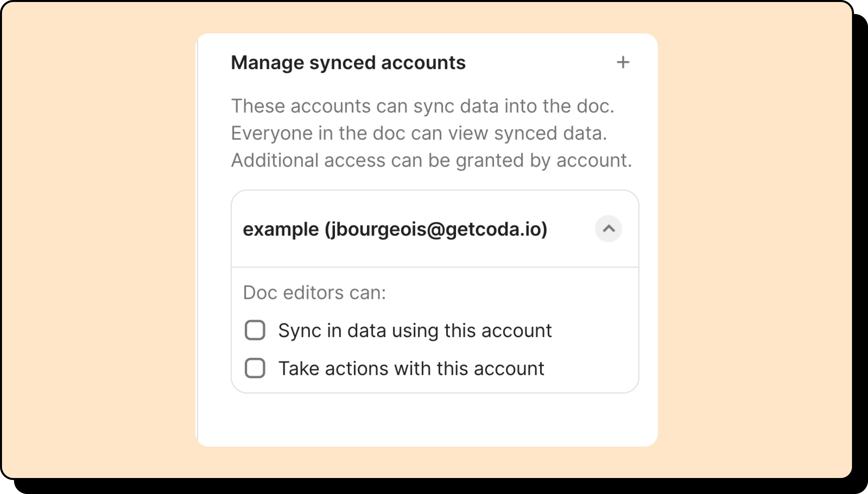Enable Sync in data using this account checkbox
Image resolution: width=868 pixels, height=494 pixels.
pos(255,330)
